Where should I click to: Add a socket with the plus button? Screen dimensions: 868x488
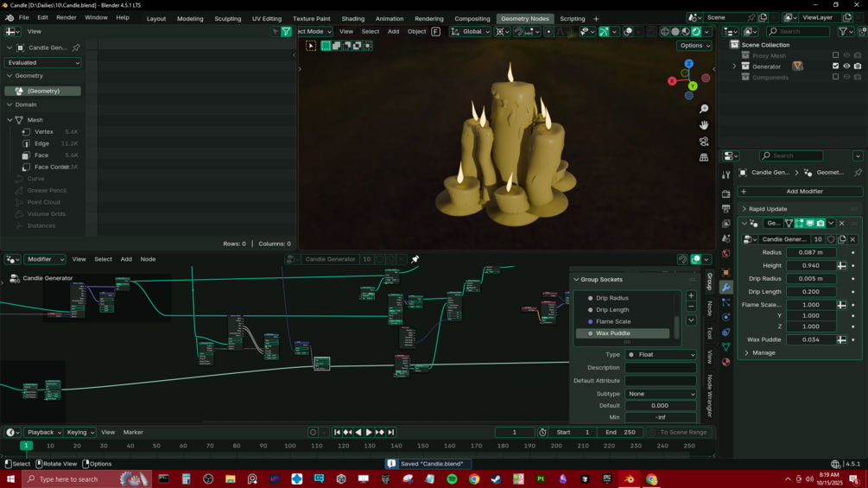click(x=691, y=295)
